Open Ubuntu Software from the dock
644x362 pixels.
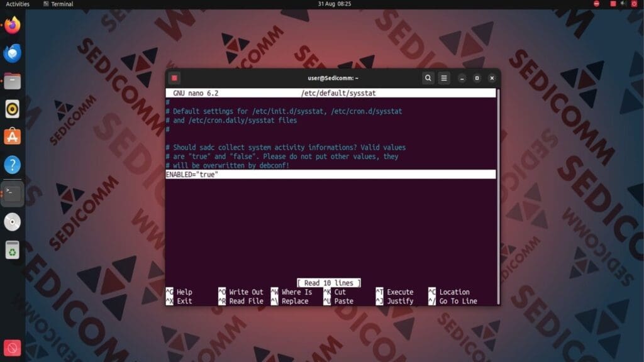[12, 136]
